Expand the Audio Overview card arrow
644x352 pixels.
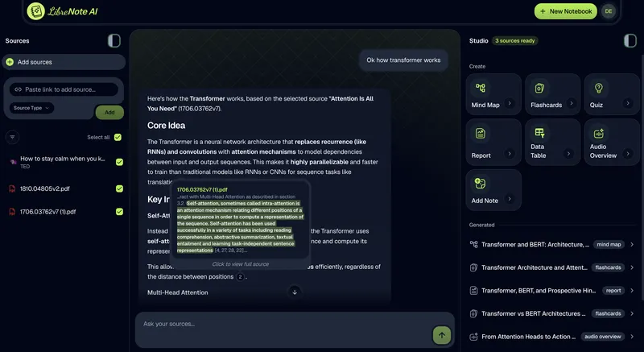(628, 154)
